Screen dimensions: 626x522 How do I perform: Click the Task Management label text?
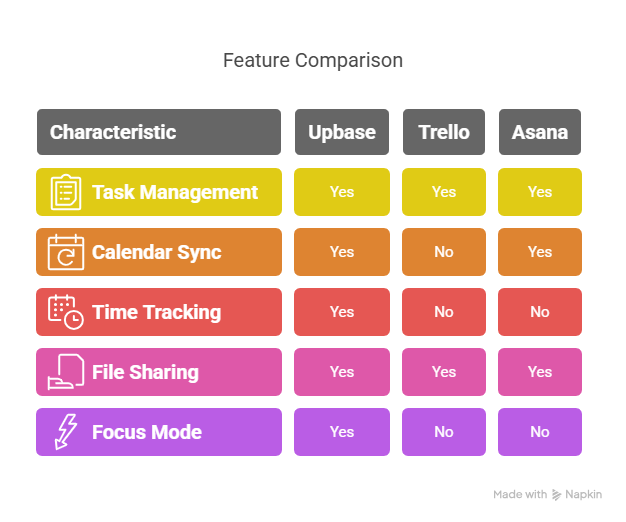[x=175, y=192]
